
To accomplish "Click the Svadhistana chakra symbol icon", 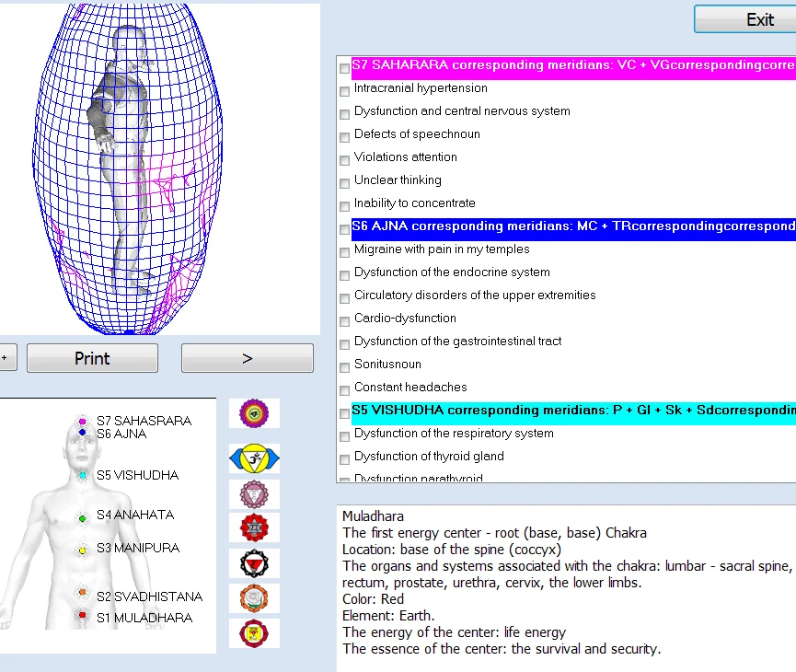I will [x=254, y=598].
